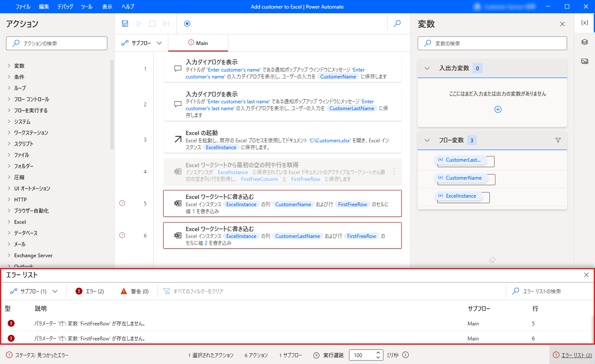This screenshot has height=364, width=595.
Task: Click the 変数の検索 search box
Action: (x=492, y=43)
